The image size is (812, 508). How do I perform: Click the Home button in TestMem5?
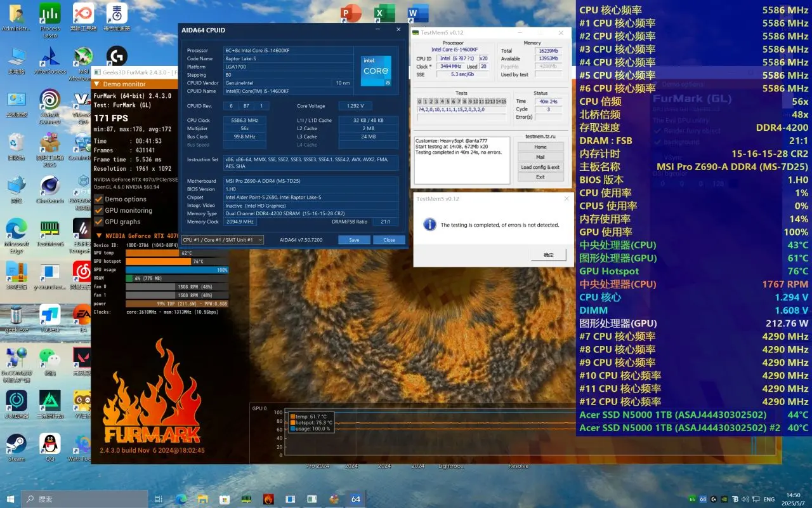(540, 147)
